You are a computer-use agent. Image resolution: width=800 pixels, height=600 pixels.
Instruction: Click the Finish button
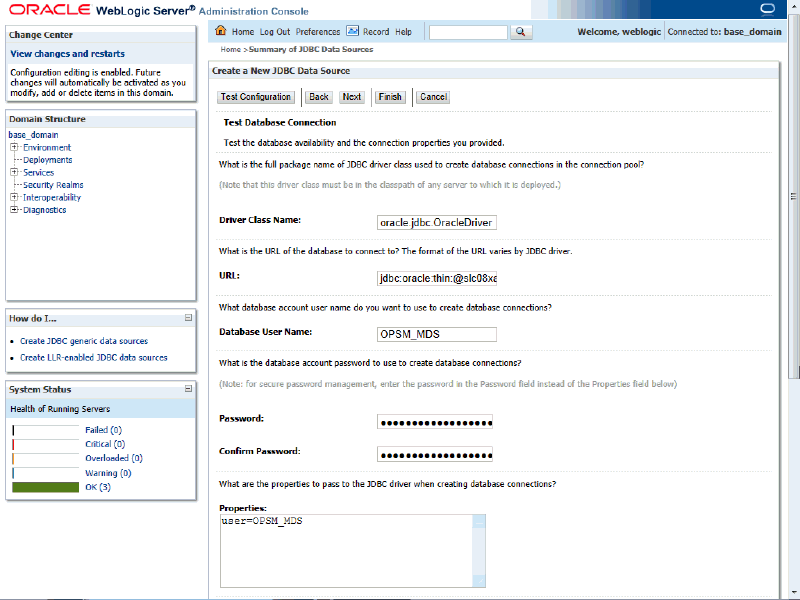tap(390, 97)
